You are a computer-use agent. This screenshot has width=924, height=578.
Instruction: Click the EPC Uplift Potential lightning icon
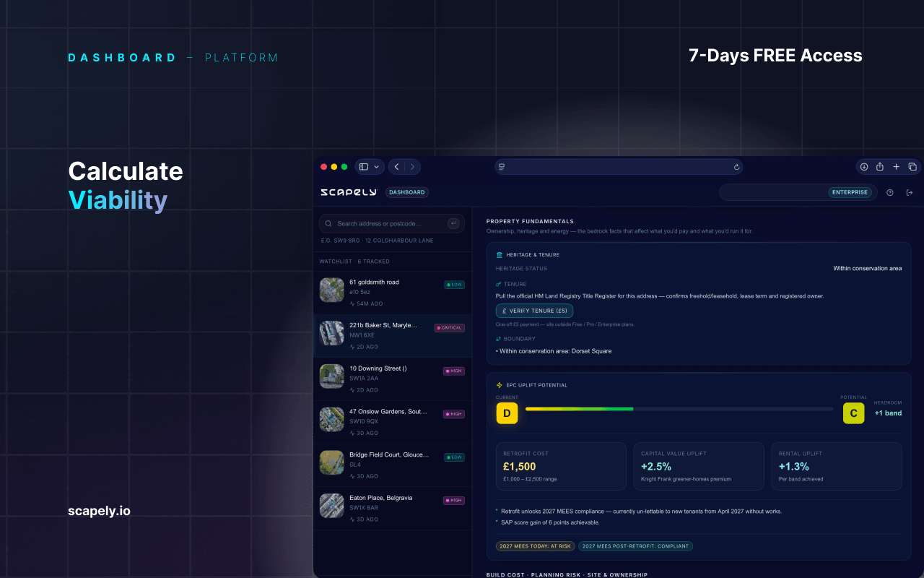[x=500, y=385]
